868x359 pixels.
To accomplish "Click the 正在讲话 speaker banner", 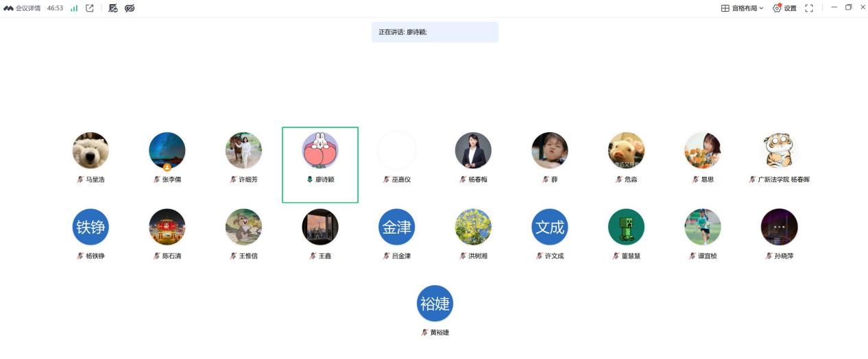I will pyautogui.click(x=435, y=32).
